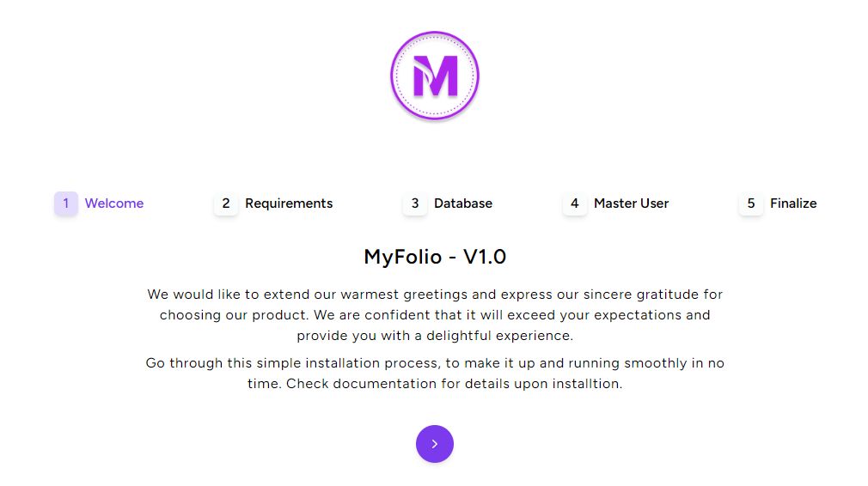Viewport: 868px width, 486px height.
Task: Select the Welcome step label
Action: [x=114, y=204]
